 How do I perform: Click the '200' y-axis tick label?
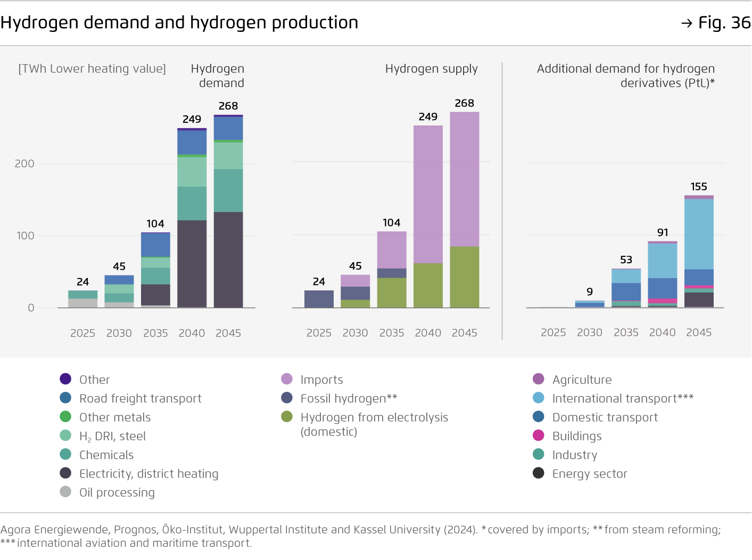pos(24,164)
